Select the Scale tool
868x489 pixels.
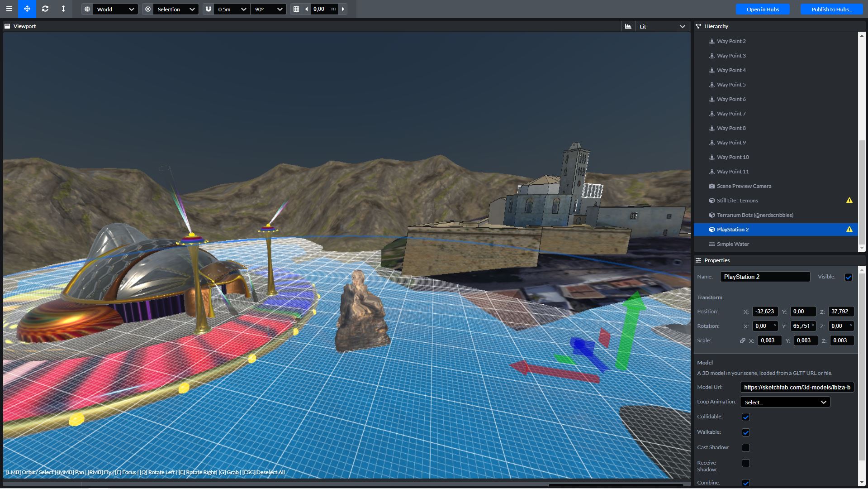click(63, 9)
